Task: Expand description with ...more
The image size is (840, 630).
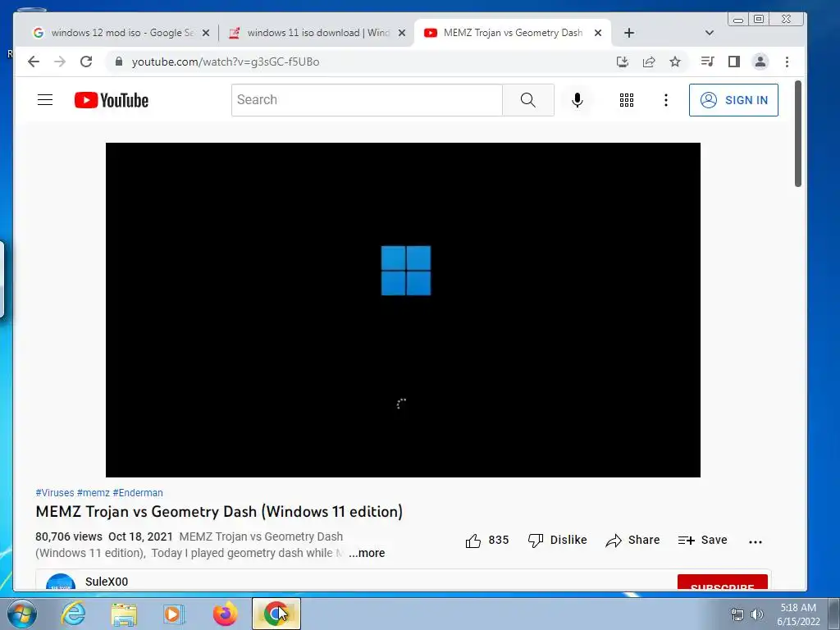Action: [x=367, y=553]
